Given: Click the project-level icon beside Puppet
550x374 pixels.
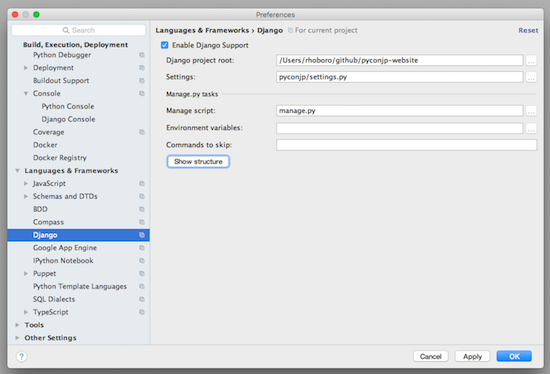Looking at the screenshot, I should pos(142,274).
